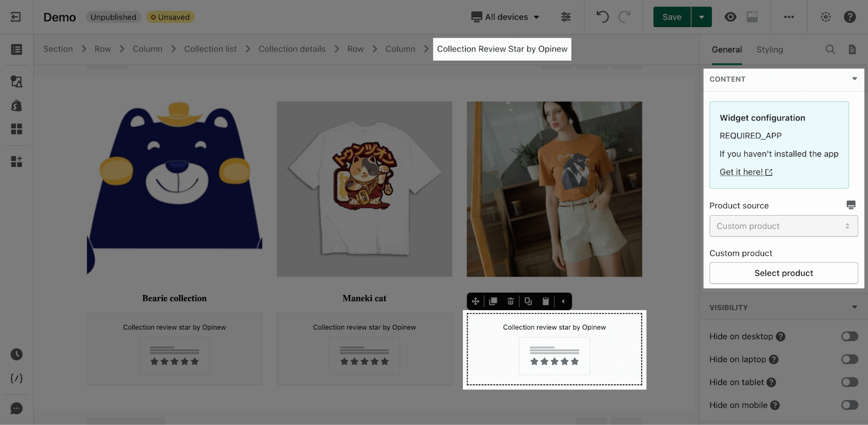
Task: Toggle Hide on laptop switch
Action: [850, 359]
